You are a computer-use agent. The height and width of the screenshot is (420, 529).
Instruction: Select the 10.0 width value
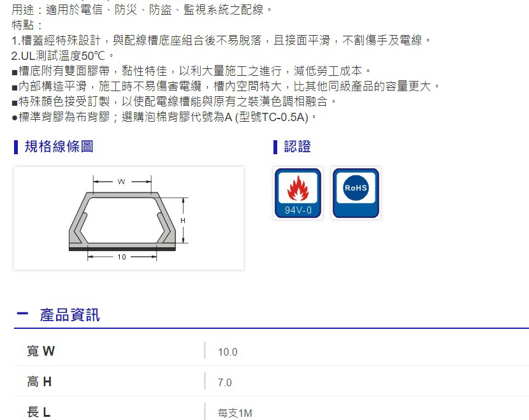click(x=228, y=352)
